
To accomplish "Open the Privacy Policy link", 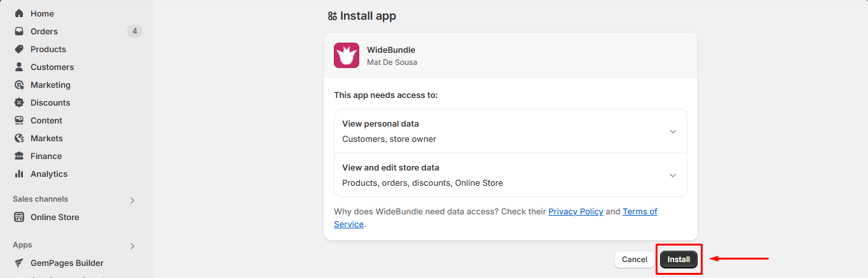I will 575,211.
